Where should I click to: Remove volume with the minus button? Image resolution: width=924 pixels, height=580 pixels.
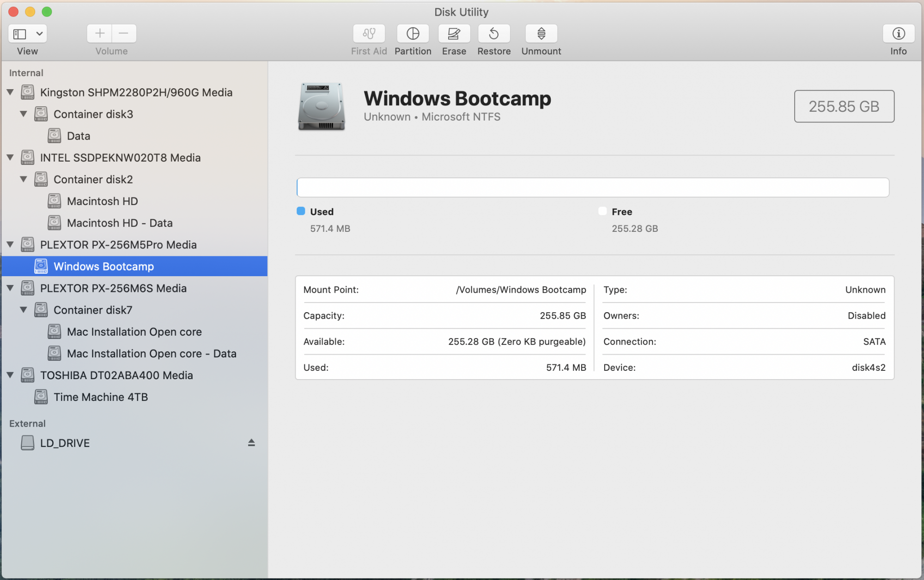coord(124,33)
